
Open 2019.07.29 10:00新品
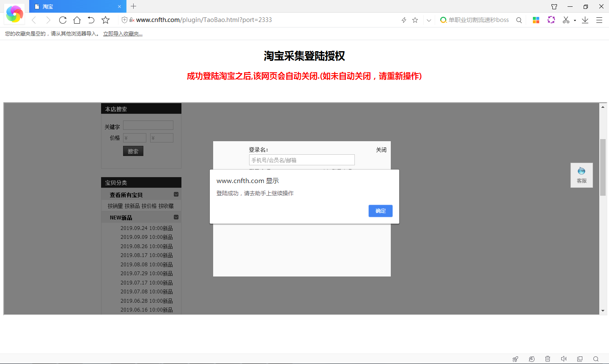(146, 274)
